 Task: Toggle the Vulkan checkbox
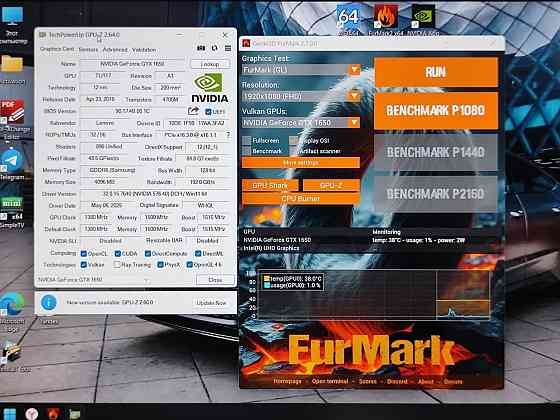[84, 265]
